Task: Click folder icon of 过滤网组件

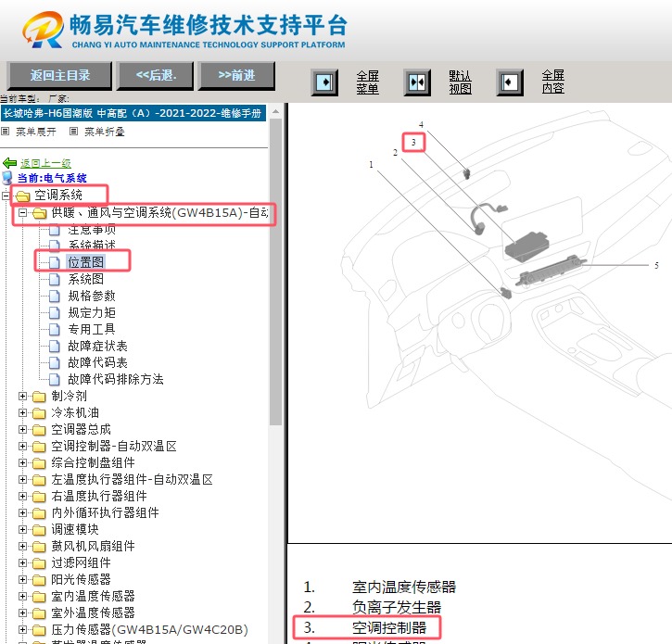Action: (x=39, y=563)
